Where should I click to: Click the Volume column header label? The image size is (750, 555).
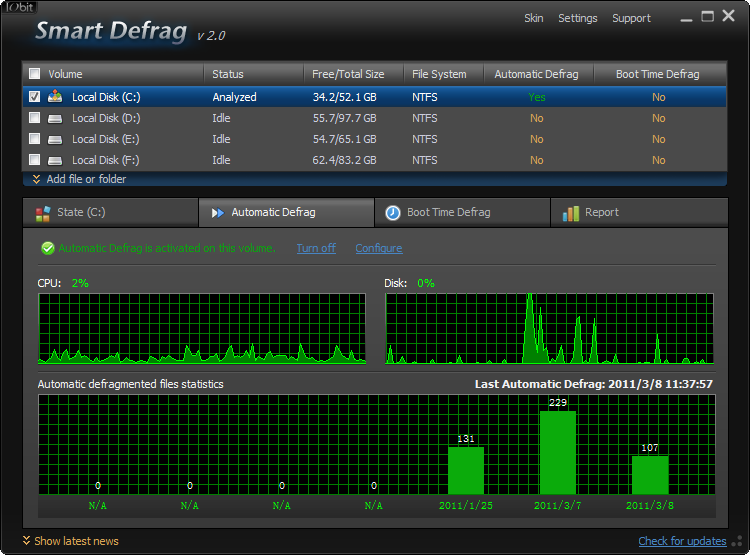(x=66, y=74)
